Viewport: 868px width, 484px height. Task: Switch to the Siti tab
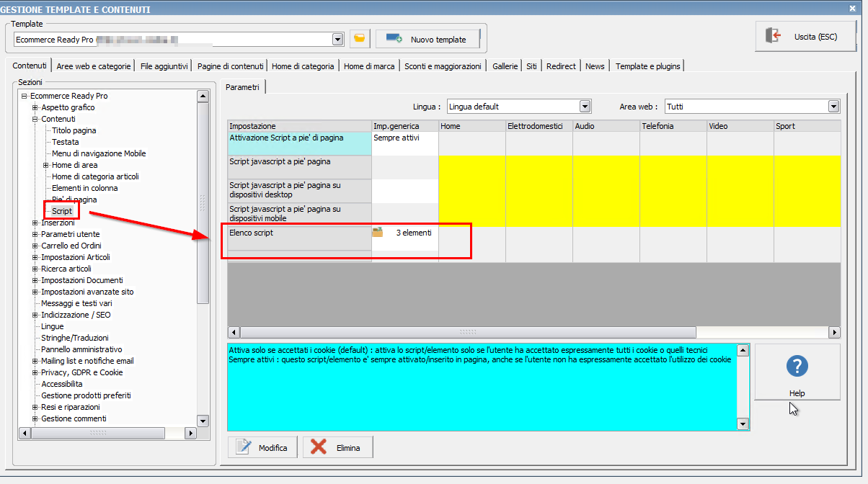click(531, 66)
